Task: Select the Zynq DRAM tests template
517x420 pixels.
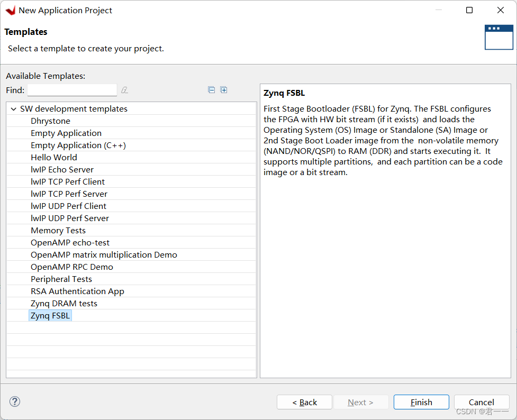Action: click(64, 304)
